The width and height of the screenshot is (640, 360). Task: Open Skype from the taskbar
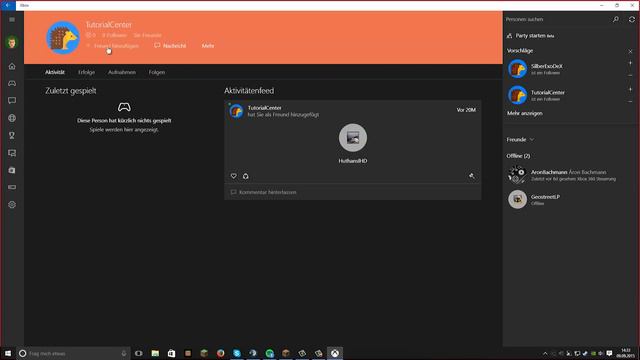coord(237,353)
